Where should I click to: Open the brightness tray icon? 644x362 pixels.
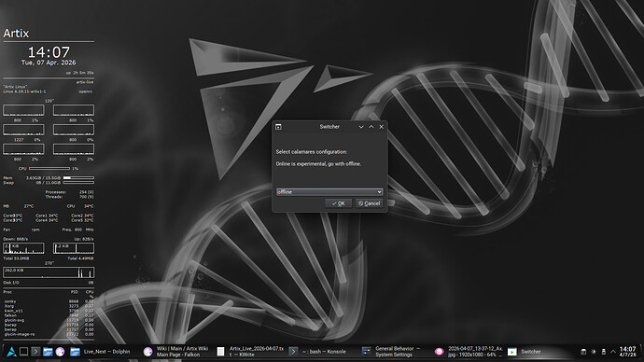point(594,352)
